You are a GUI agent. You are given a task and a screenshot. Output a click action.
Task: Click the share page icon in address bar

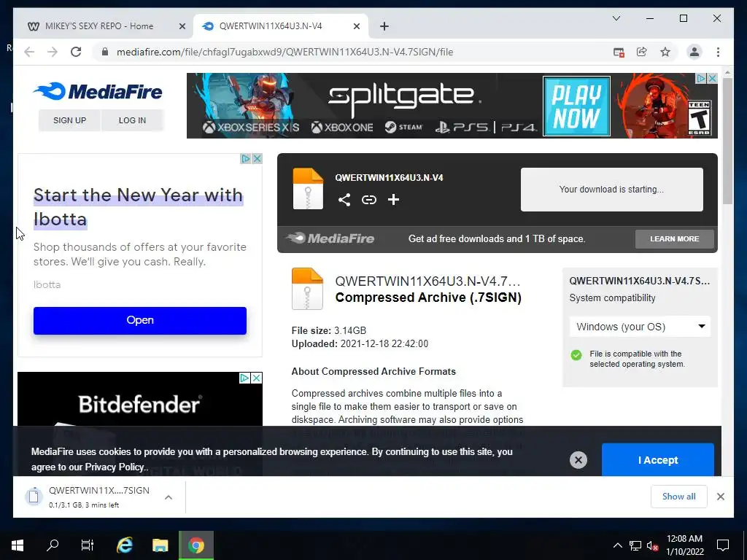pos(642,52)
